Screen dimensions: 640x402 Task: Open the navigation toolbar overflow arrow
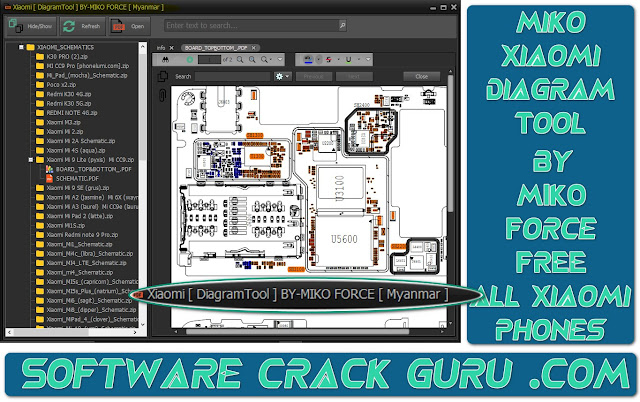tap(280, 60)
